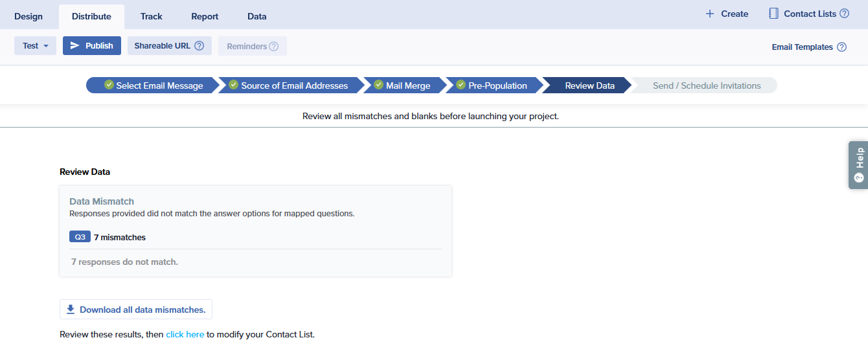Open the side Help panel tab

point(858,165)
